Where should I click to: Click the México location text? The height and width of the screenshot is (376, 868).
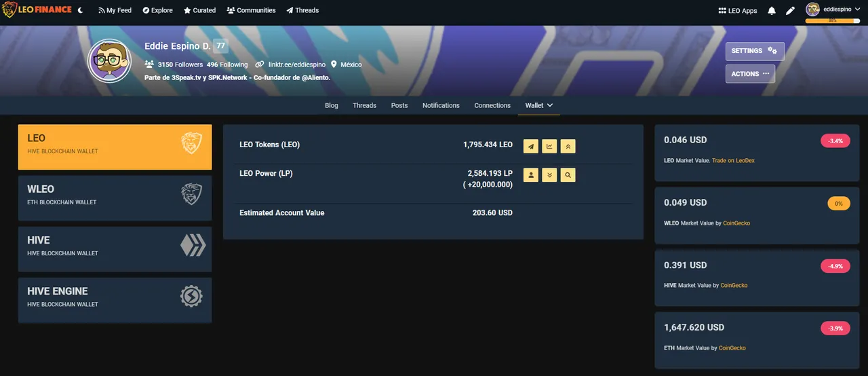(351, 64)
